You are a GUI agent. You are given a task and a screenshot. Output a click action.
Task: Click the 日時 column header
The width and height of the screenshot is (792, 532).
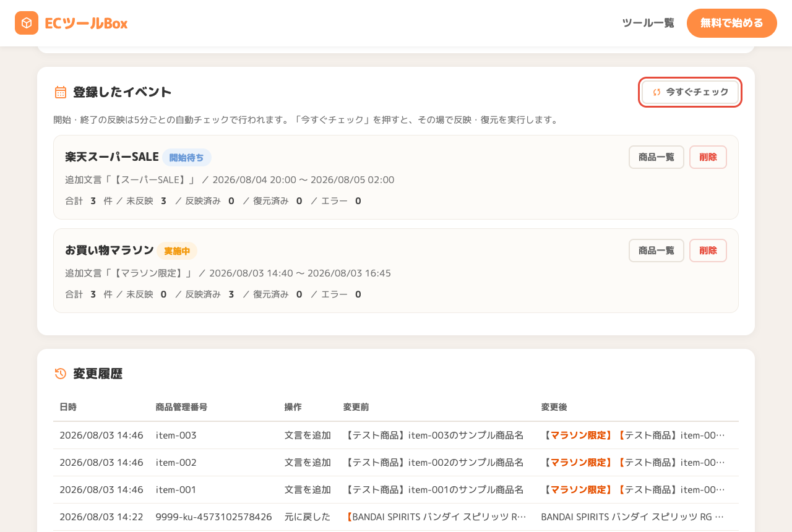click(68, 407)
